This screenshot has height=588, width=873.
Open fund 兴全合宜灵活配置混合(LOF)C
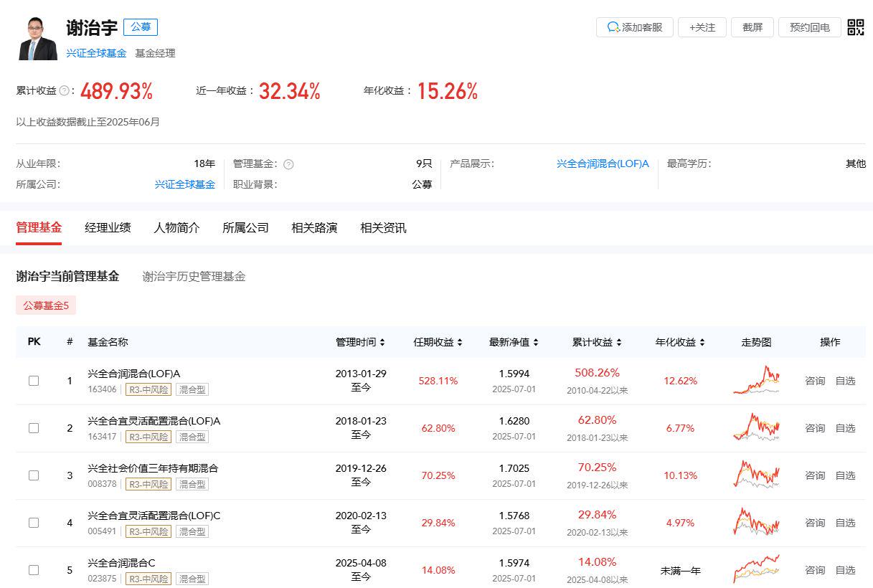click(154, 516)
